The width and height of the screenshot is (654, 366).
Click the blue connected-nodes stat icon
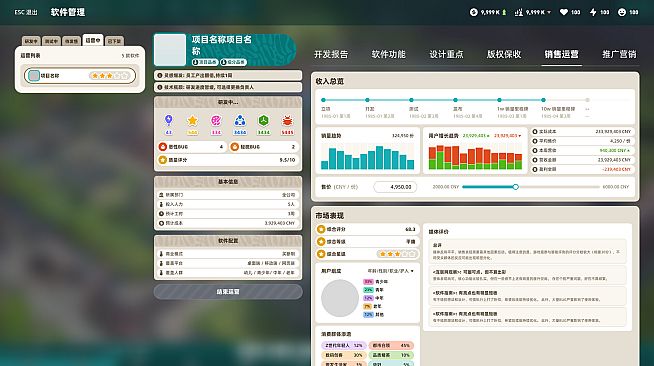[240, 120]
